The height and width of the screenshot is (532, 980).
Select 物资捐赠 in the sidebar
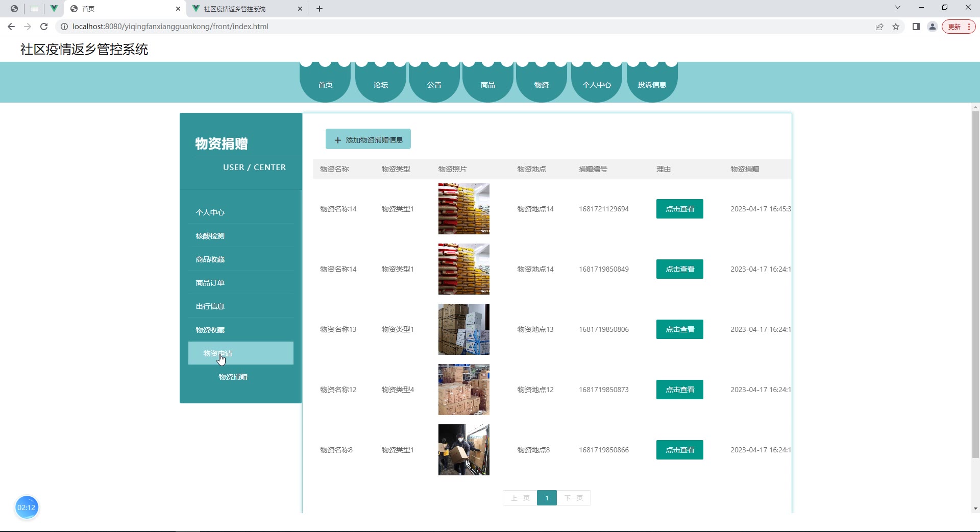(x=241, y=377)
